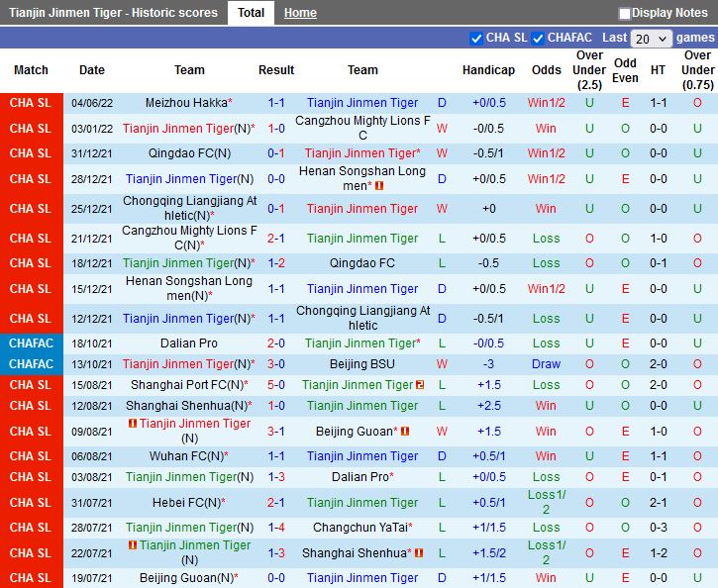Click the CHAFAC badge on 13/10/21 row

(31, 364)
